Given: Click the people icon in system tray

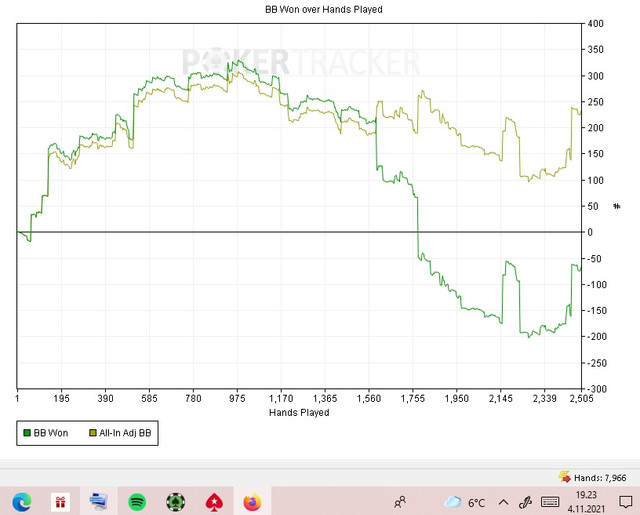Looking at the screenshot, I should click(x=400, y=502).
